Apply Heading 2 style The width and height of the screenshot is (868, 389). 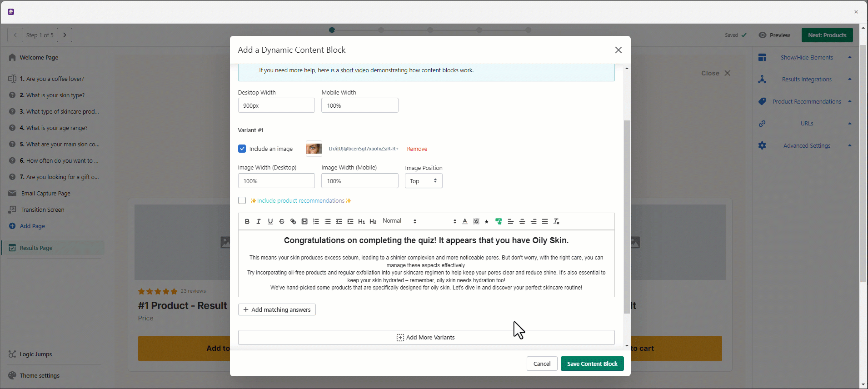click(373, 221)
